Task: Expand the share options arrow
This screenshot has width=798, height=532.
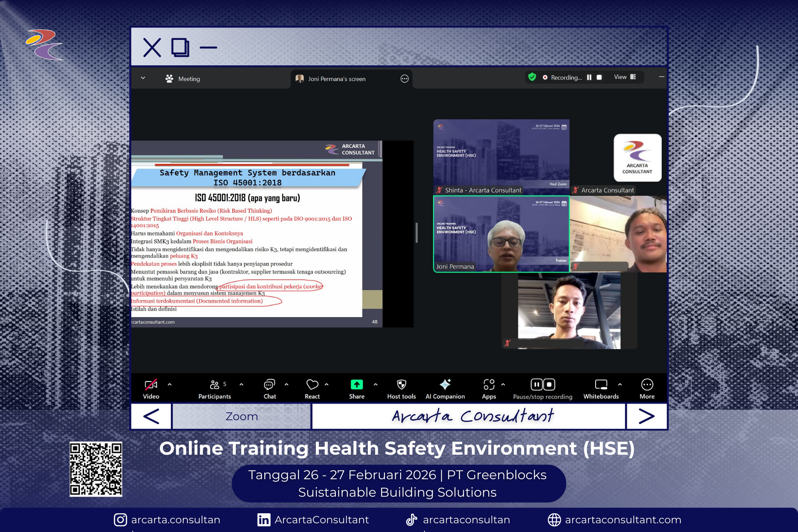Action: (x=376, y=384)
